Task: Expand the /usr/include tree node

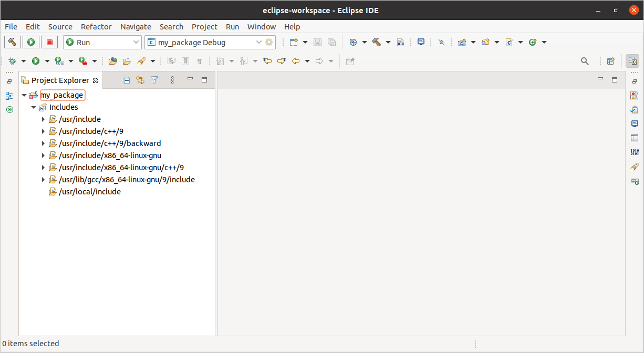Action: coord(44,119)
